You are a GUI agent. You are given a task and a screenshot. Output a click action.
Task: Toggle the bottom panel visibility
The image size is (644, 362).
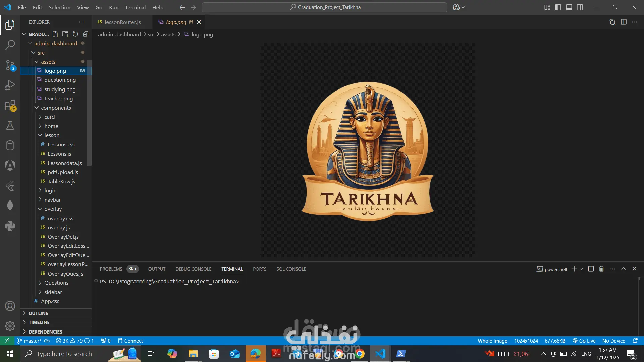coord(569,7)
